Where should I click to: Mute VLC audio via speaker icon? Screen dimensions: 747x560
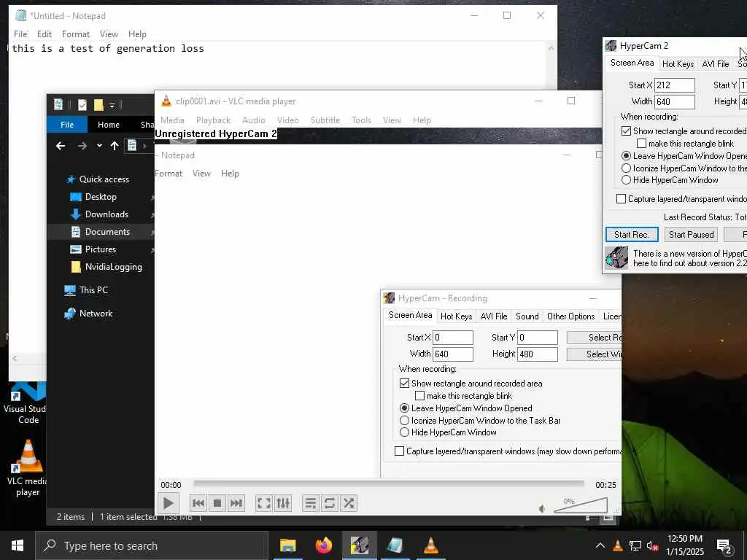[x=542, y=509]
